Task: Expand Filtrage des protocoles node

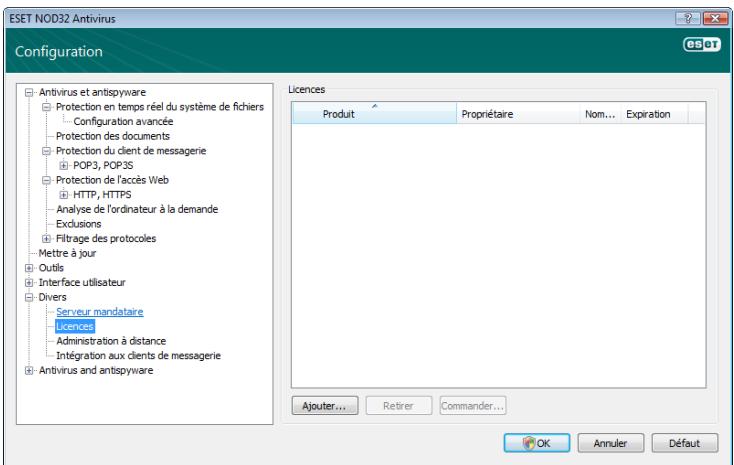Action: coord(46,238)
